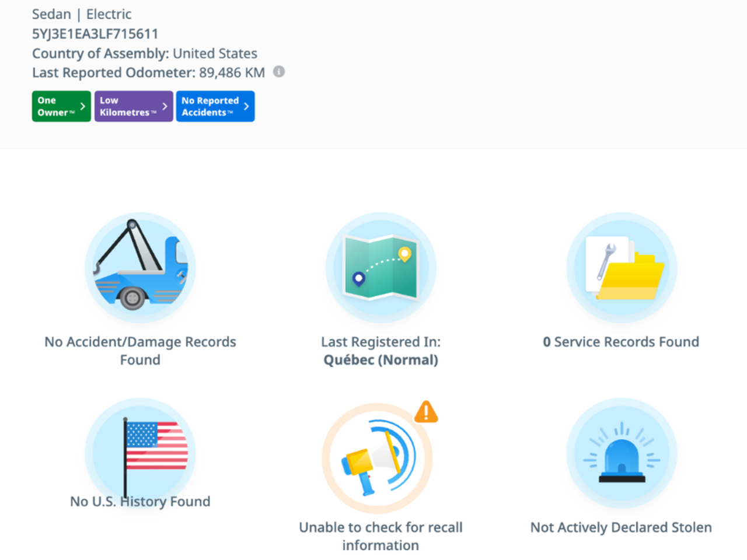747x560 pixels.
Task: Open the purple Low Kilometres badge
Action: (128, 106)
